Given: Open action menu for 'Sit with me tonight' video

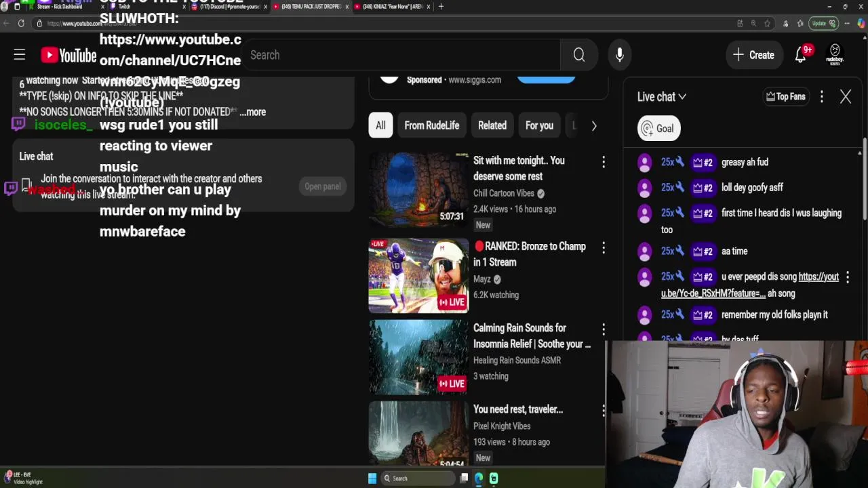Looking at the screenshot, I should [x=604, y=161].
